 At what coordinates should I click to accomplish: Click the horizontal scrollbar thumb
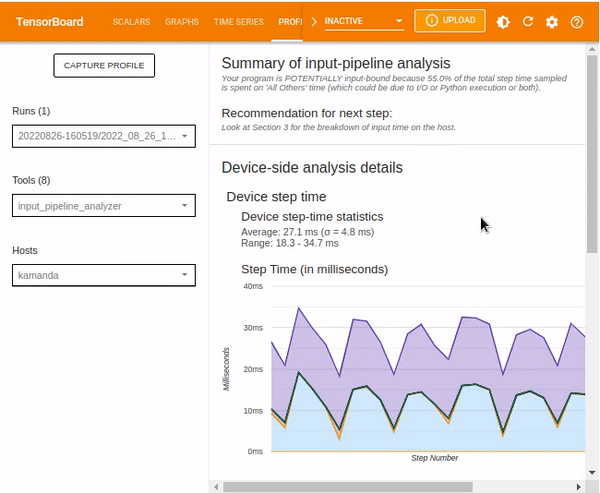click(x=348, y=487)
